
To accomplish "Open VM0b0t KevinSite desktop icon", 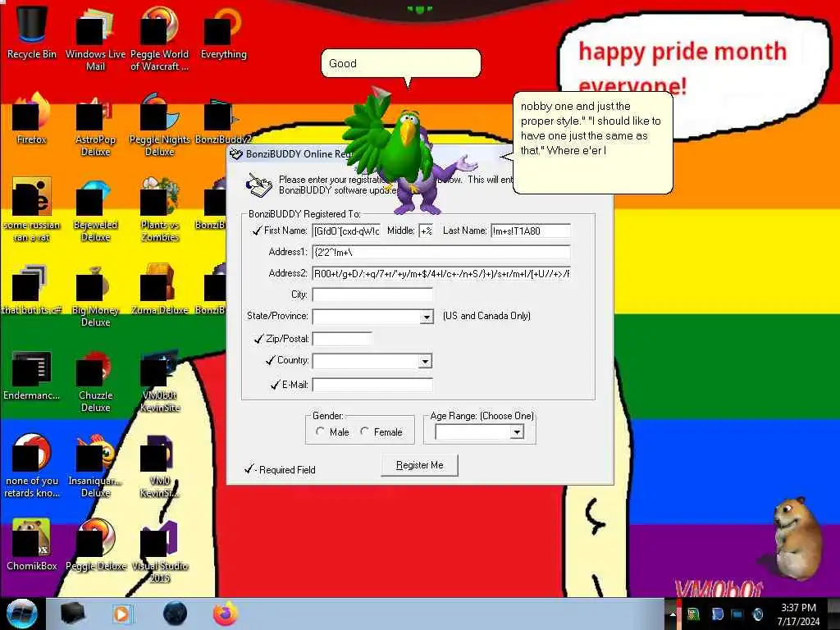I will pyautogui.click(x=160, y=381).
